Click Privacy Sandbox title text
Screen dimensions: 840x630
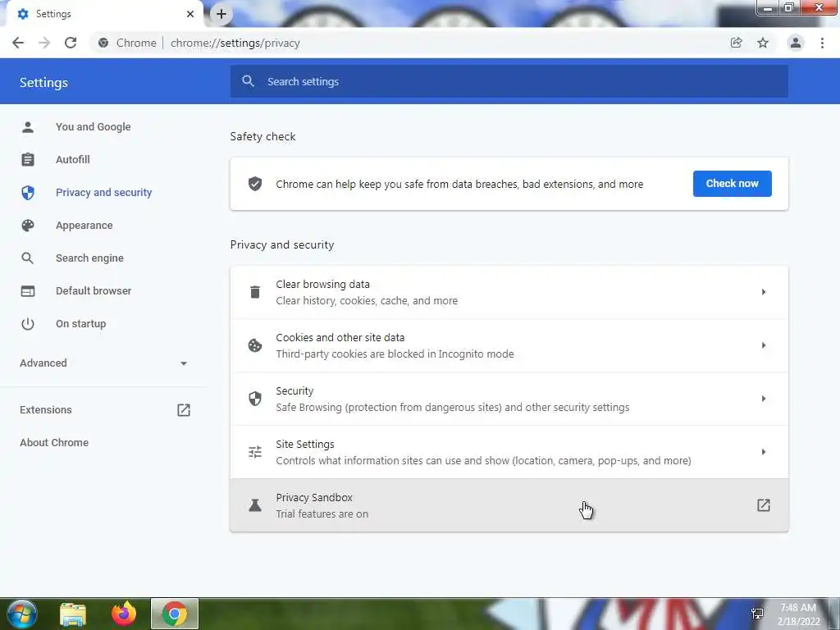coord(314,498)
